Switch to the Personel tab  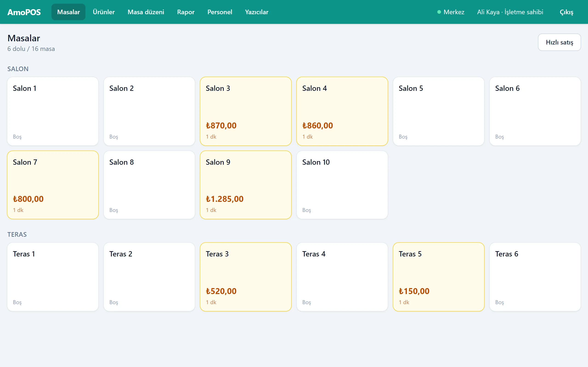coord(220,12)
